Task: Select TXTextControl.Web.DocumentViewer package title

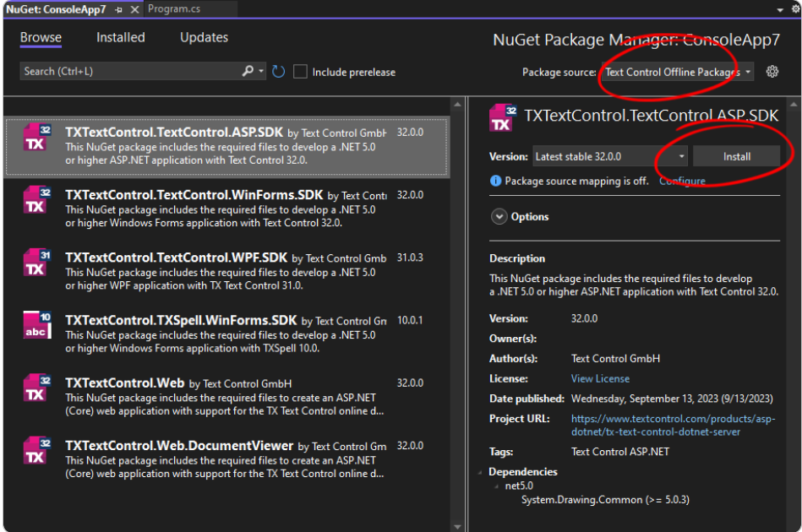Action: click(x=179, y=446)
